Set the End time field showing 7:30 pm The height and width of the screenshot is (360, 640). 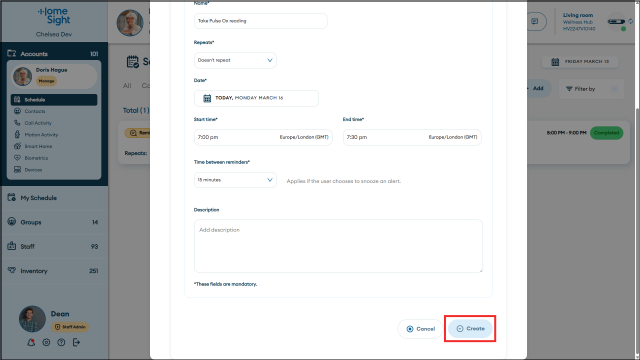click(412, 138)
